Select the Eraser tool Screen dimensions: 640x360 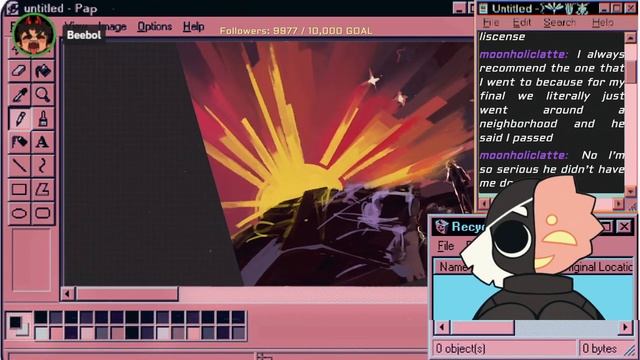pyautogui.click(x=19, y=71)
